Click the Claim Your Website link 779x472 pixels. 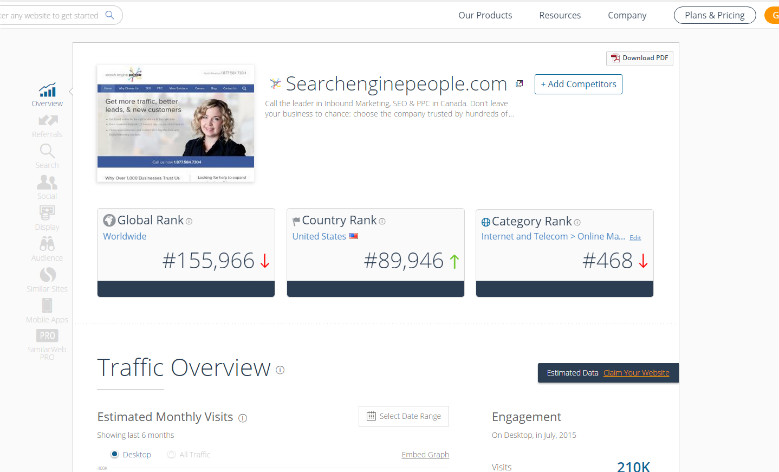click(x=636, y=373)
